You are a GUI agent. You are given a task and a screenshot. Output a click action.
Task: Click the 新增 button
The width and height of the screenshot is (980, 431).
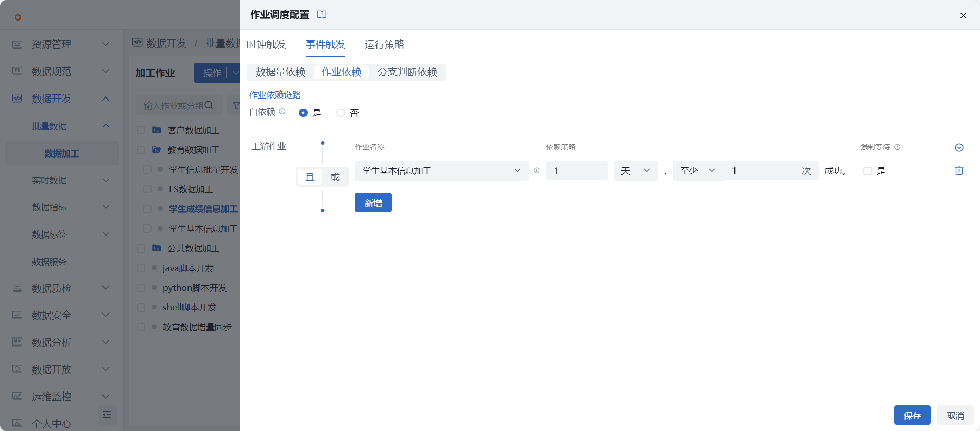pos(373,203)
